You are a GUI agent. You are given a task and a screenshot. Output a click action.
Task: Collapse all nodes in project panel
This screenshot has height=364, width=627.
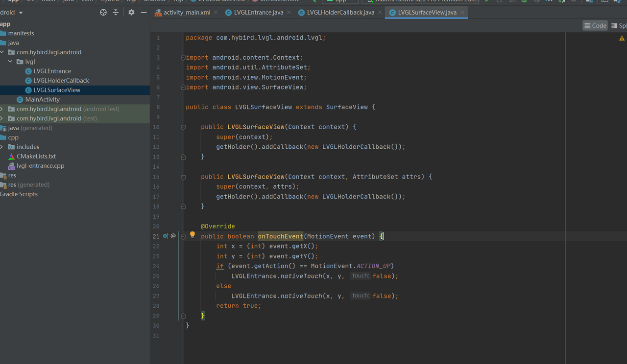[x=116, y=12]
